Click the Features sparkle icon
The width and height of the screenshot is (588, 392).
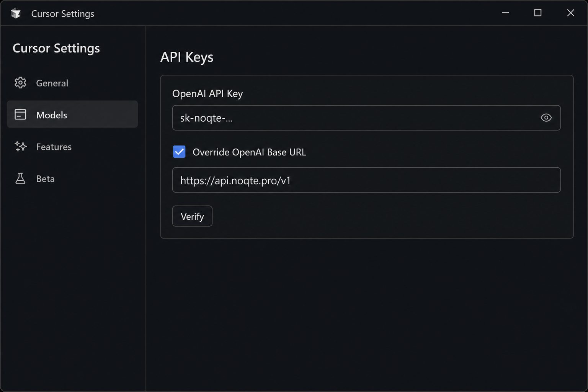(20, 146)
